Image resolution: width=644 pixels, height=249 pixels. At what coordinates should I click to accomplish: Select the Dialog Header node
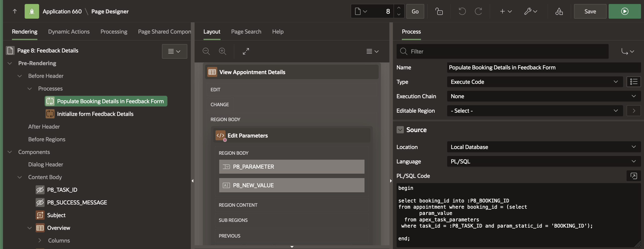click(x=46, y=164)
